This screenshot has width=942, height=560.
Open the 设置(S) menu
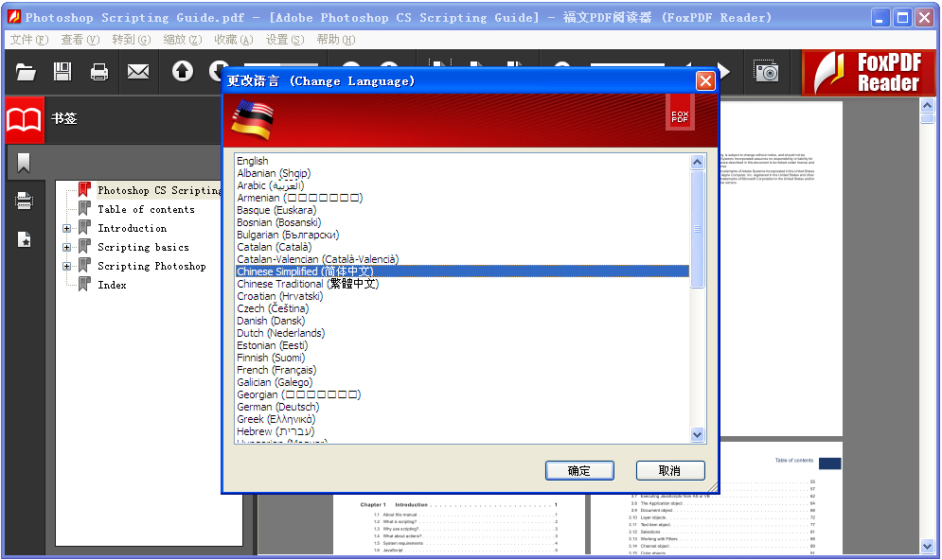point(285,40)
